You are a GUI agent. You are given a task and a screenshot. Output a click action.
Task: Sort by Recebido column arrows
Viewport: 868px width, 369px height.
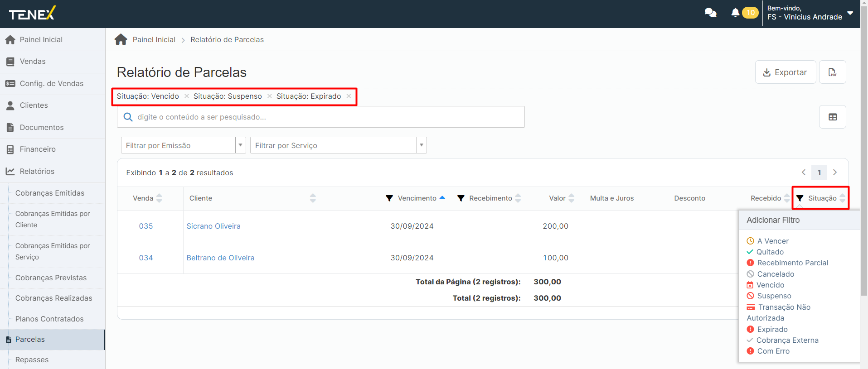pos(787,198)
